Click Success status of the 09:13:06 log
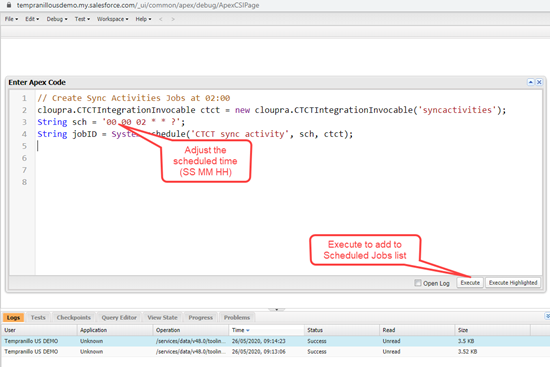Viewport: 550px width, 367px height. click(317, 352)
